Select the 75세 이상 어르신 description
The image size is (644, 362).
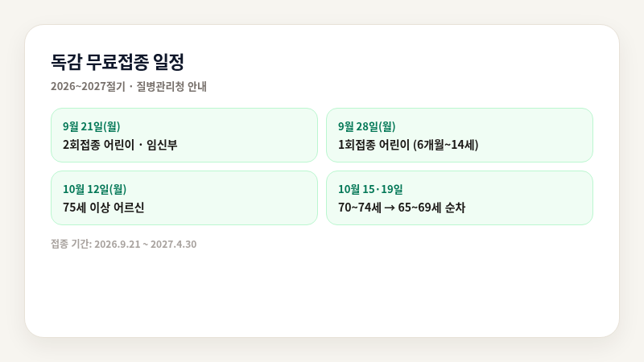[x=104, y=208]
